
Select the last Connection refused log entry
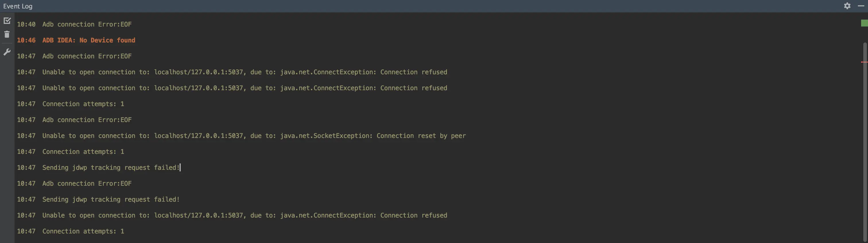[x=244, y=215]
